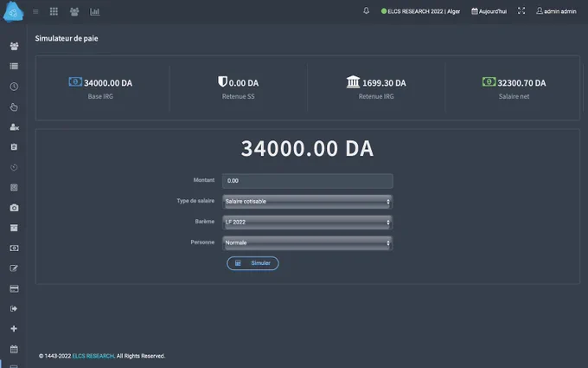
Task: Open the money bill sidebar icon
Action: [14, 249]
